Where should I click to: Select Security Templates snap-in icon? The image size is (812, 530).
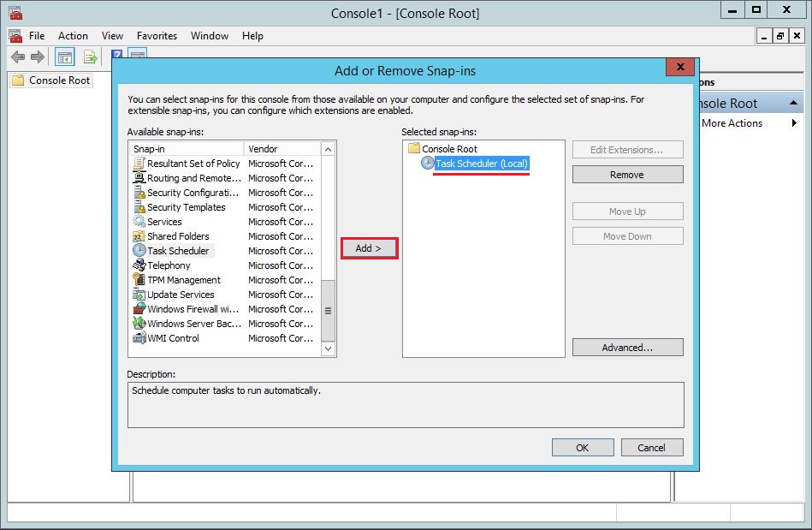point(139,207)
